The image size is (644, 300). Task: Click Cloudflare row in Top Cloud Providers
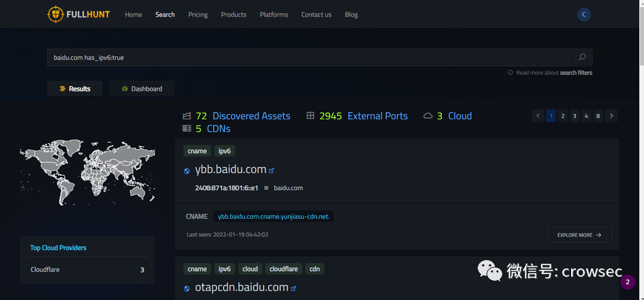tap(87, 270)
